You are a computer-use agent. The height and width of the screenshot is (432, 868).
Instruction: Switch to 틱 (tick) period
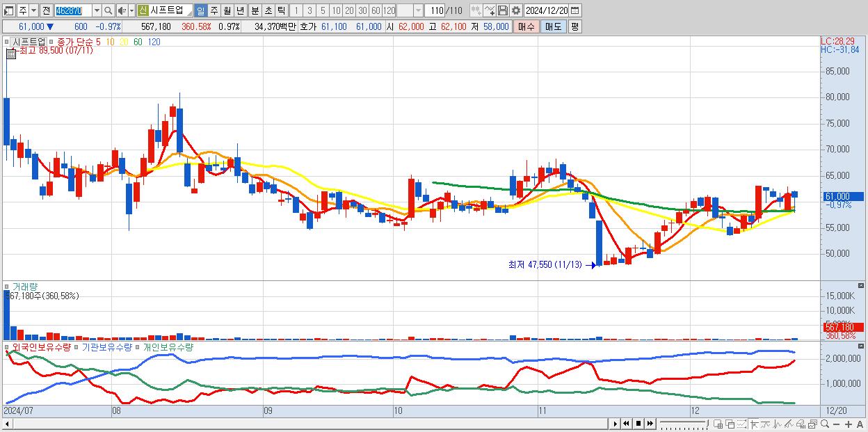(x=280, y=10)
